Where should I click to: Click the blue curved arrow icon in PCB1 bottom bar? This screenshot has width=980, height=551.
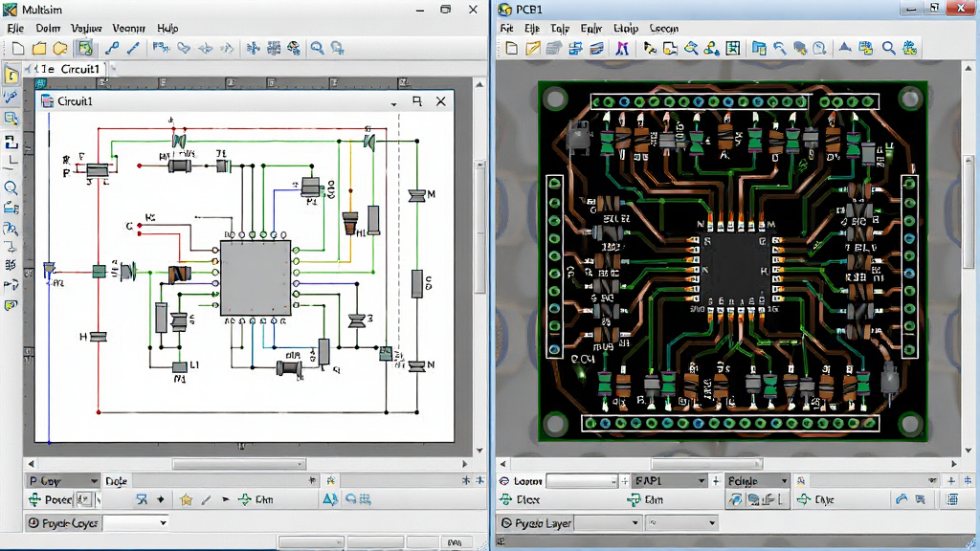(901, 499)
